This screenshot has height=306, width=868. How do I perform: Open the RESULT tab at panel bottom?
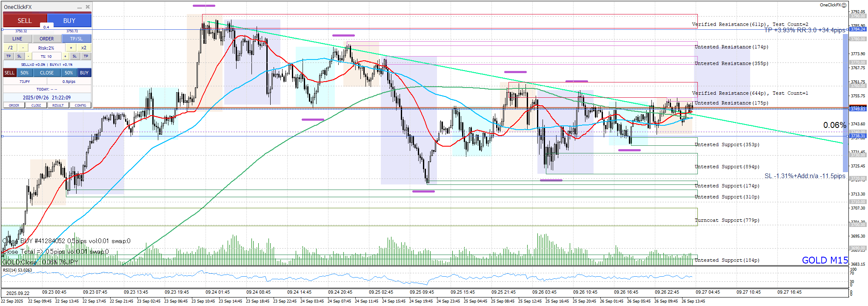click(x=58, y=105)
